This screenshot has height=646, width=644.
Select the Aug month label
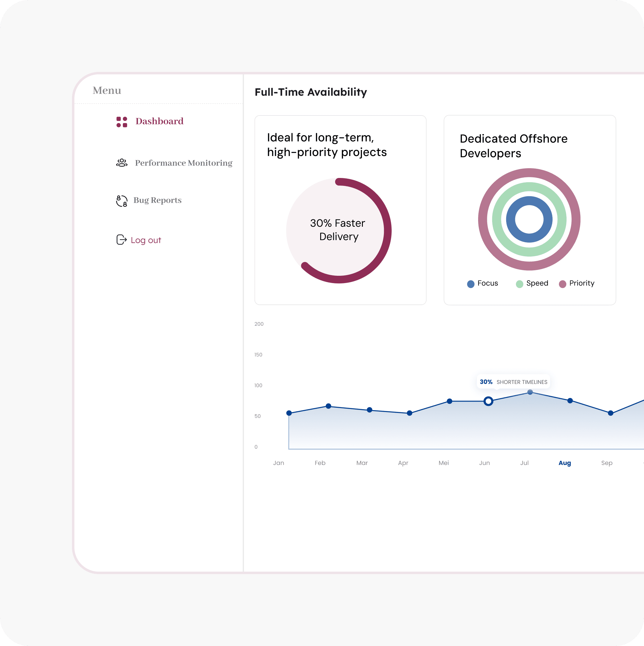pyautogui.click(x=565, y=463)
